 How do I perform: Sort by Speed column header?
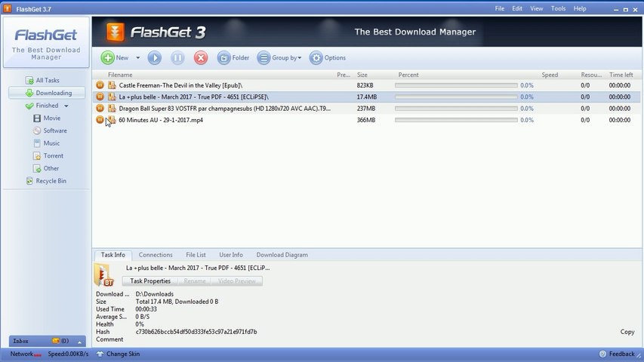tap(550, 75)
